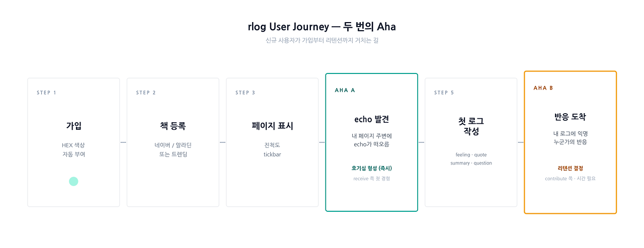Click the 리텐션 결정 label
The height and width of the screenshot is (248, 644).
tap(571, 168)
